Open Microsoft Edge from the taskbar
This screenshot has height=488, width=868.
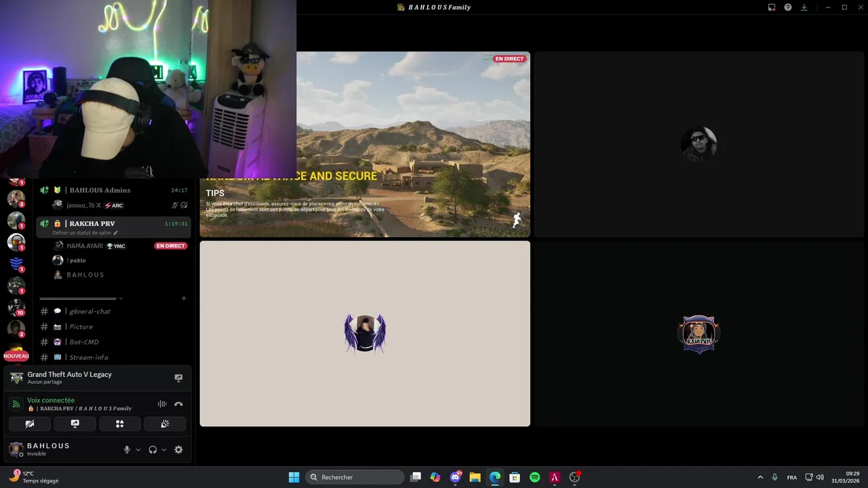(495, 477)
